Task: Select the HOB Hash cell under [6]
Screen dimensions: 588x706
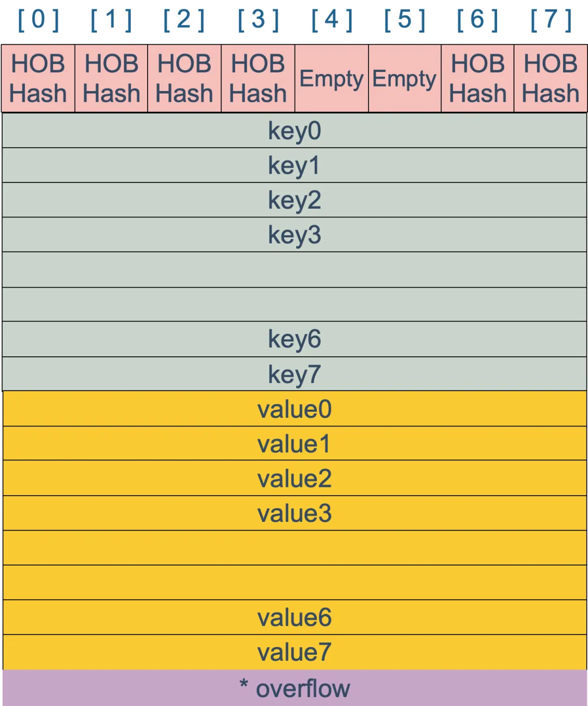Action: tap(477, 78)
